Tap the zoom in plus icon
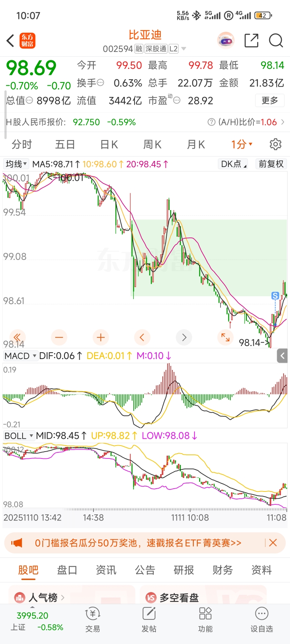 pos(101,337)
